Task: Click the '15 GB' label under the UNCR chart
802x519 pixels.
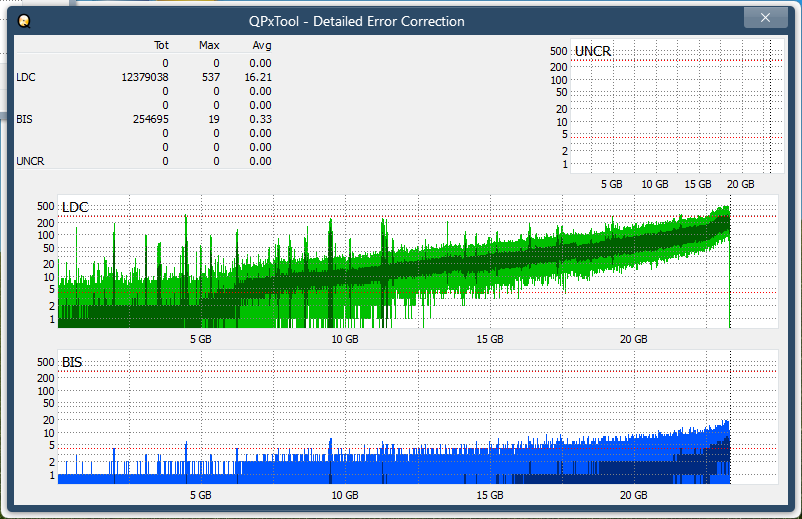Action: (698, 184)
